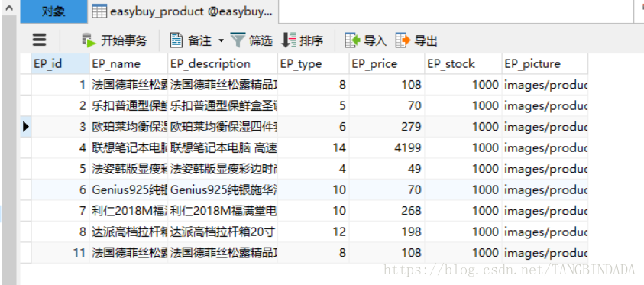
Task: Select the EP_price cell 268
Action: tap(387, 211)
